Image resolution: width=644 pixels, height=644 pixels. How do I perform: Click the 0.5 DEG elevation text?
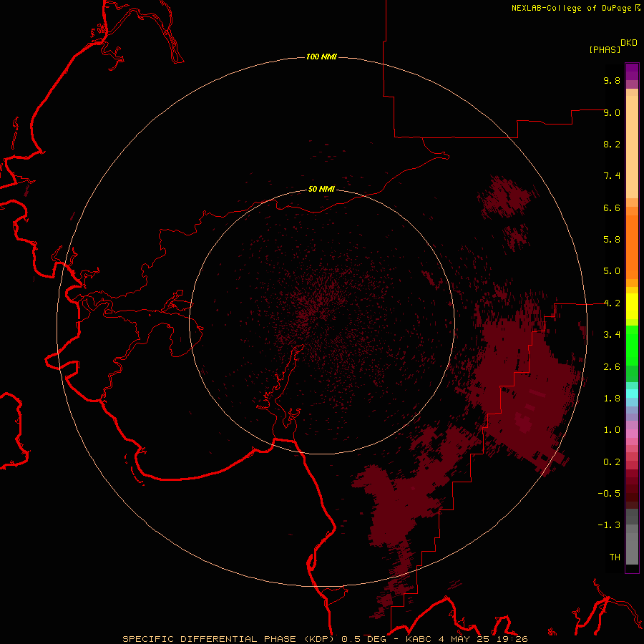[x=364, y=639]
